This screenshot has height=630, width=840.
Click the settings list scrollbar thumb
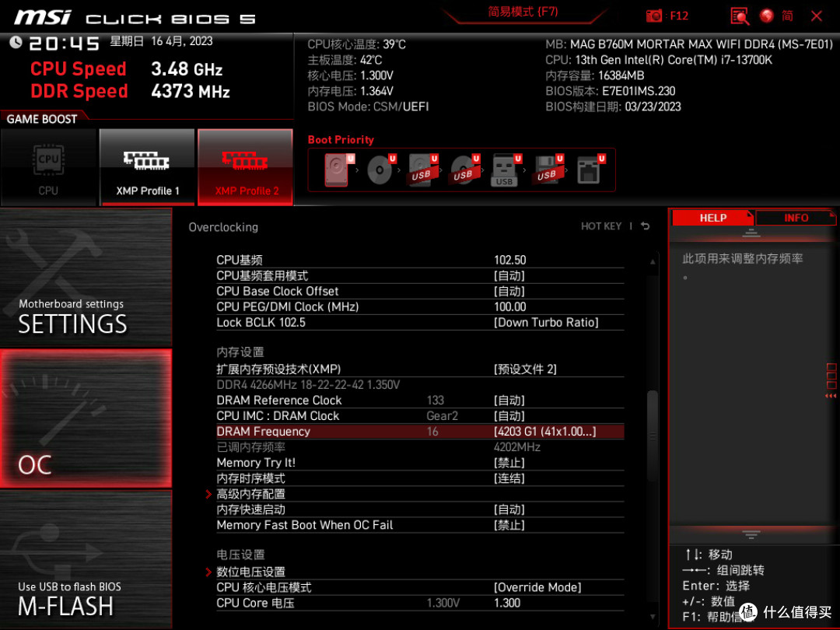pyautogui.click(x=652, y=435)
